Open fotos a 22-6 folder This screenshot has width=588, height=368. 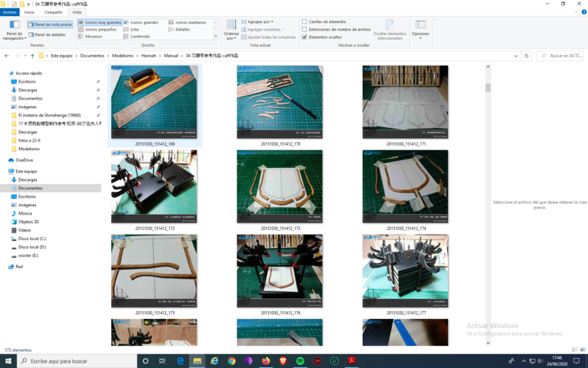pos(29,140)
